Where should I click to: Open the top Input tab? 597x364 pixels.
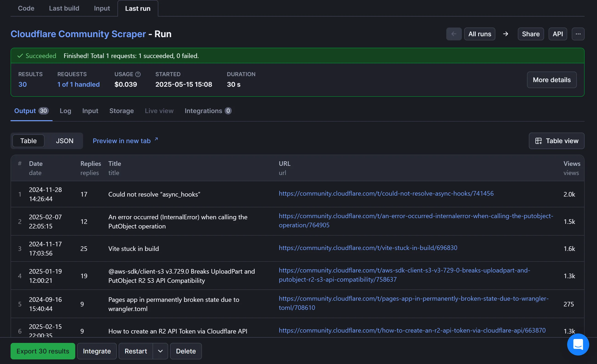pos(102,8)
